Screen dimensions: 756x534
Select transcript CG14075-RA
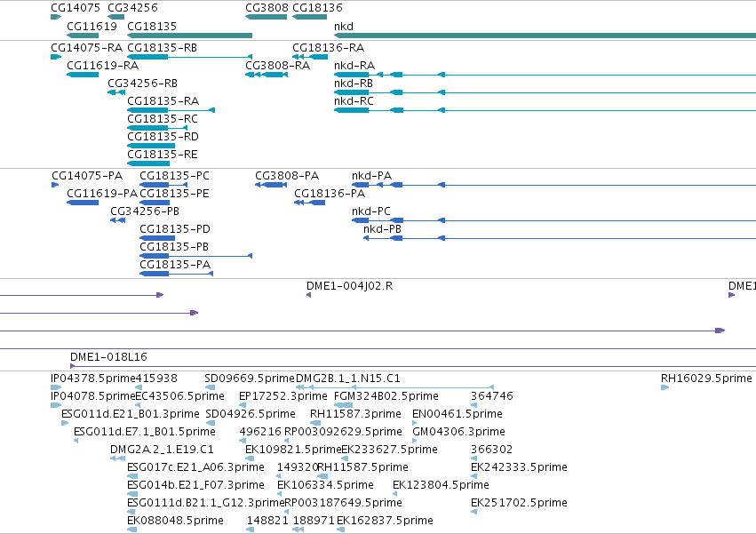click(x=56, y=57)
